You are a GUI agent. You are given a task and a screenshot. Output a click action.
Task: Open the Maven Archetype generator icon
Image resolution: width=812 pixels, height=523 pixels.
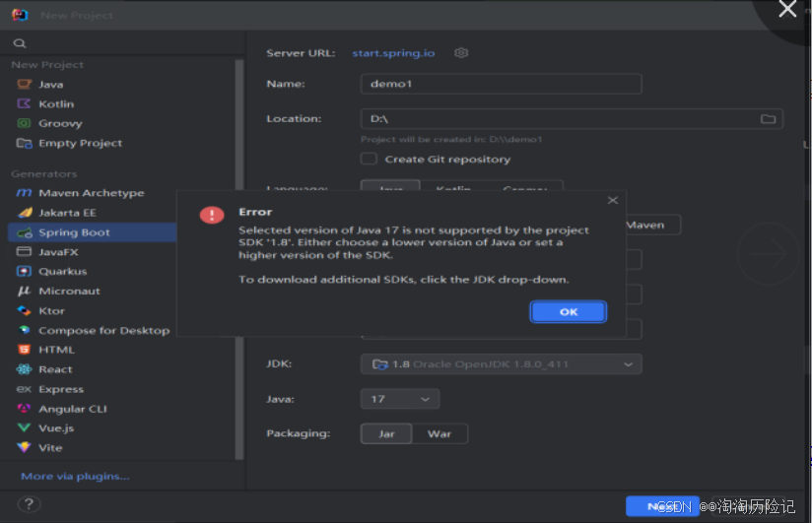coord(24,193)
